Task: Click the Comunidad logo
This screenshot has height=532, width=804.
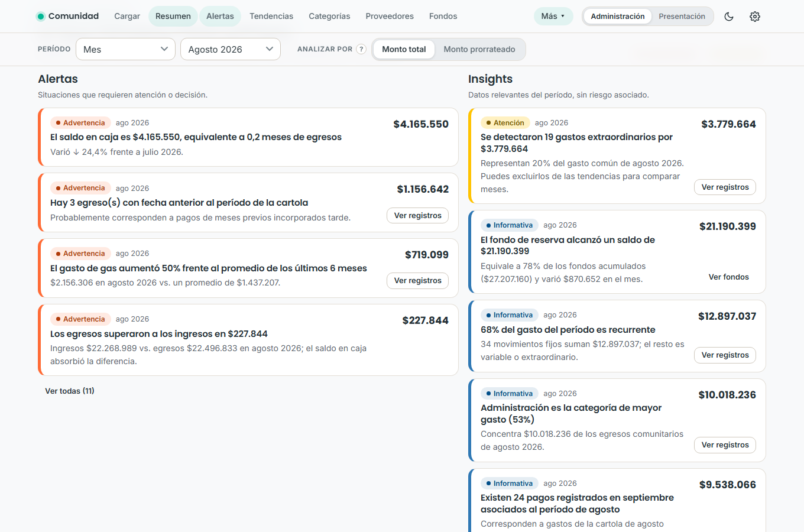Action: (x=67, y=16)
